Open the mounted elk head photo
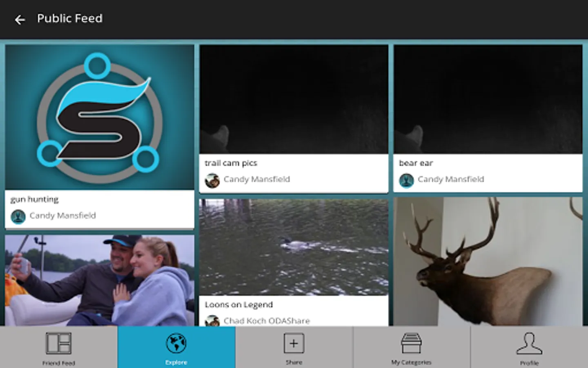The height and width of the screenshot is (368, 588). pos(488,262)
